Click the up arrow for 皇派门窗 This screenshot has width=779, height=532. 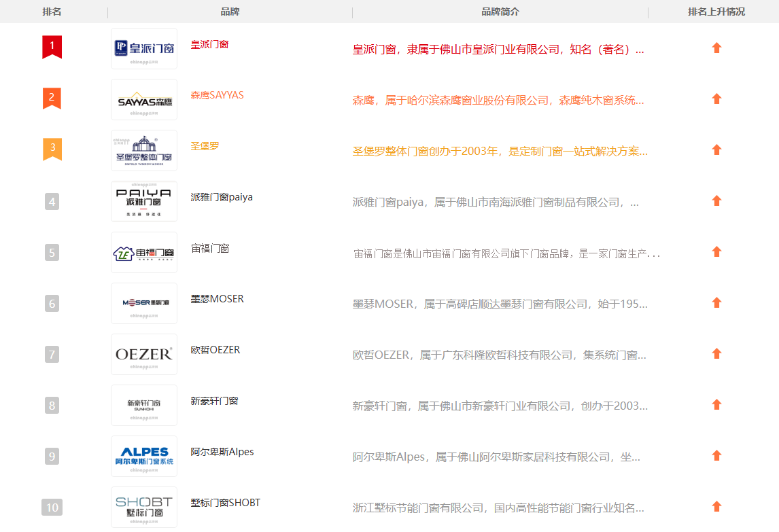click(716, 48)
